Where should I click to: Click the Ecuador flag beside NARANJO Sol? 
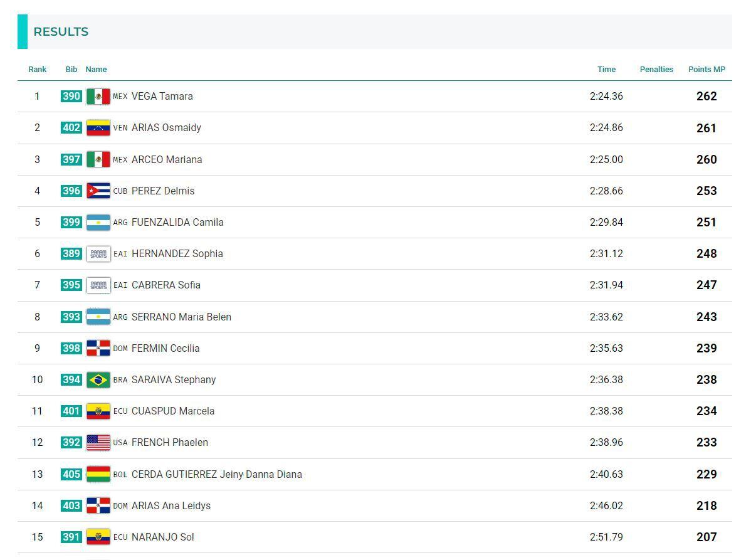[98, 537]
